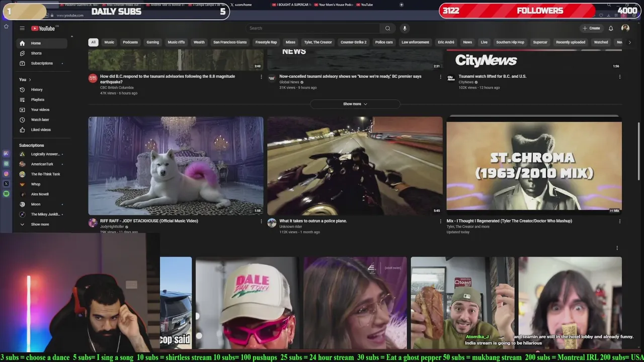Screen dimensions: 644x362
Task: Open History in sidebar
Action: point(42,89)
